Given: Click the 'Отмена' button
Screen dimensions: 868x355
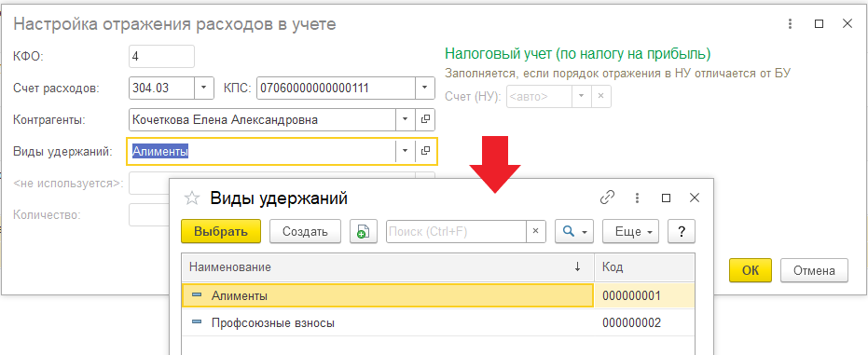Looking at the screenshot, I should point(814,270).
